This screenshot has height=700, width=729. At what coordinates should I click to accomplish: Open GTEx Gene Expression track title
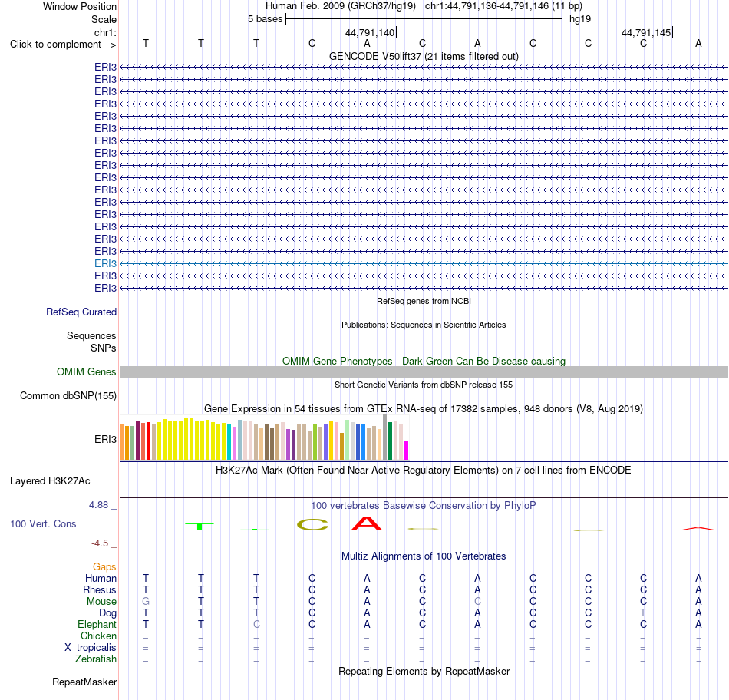(x=424, y=409)
